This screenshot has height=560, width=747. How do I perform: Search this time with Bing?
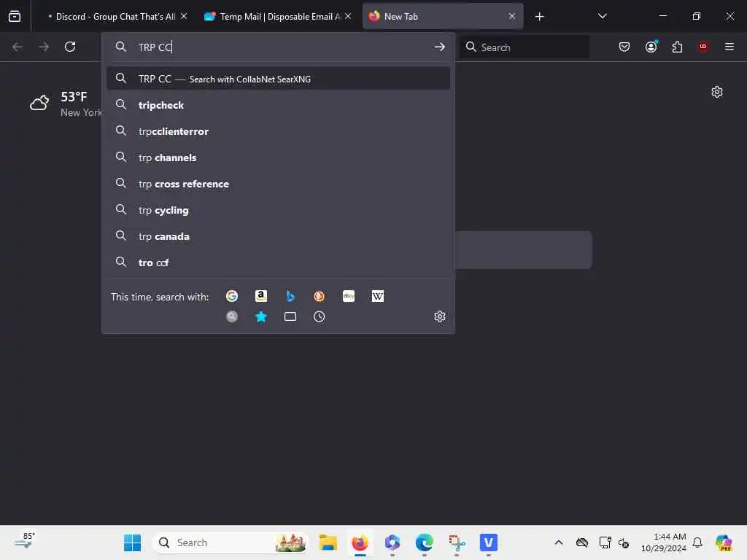(x=290, y=296)
